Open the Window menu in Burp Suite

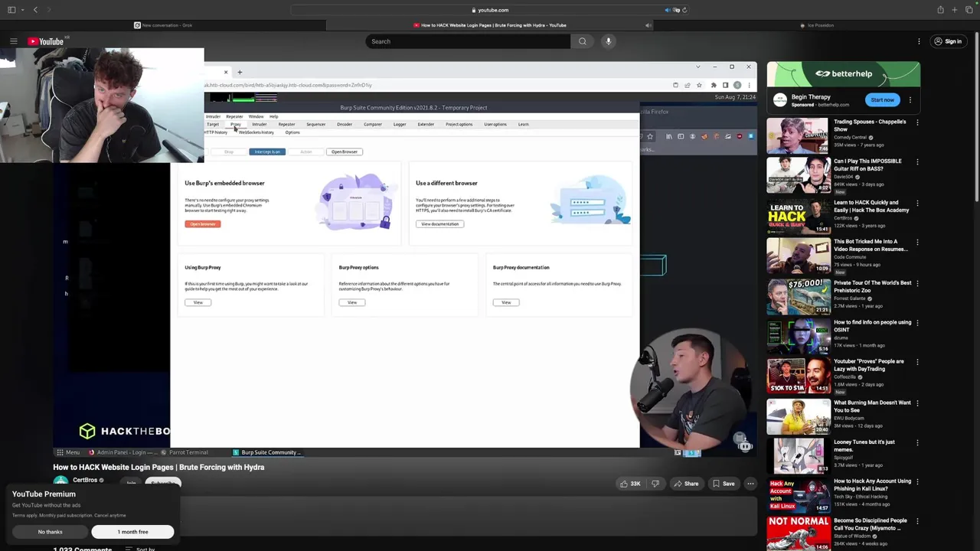(x=256, y=116)
